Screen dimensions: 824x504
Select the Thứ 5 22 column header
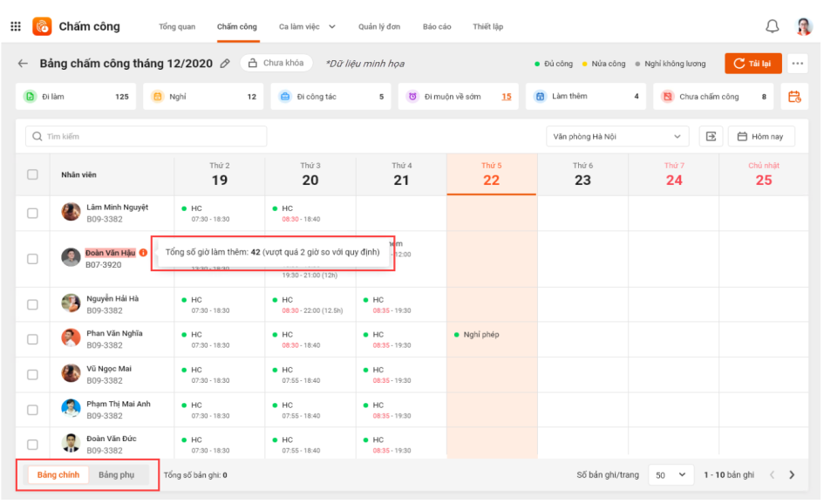point(492,174)
